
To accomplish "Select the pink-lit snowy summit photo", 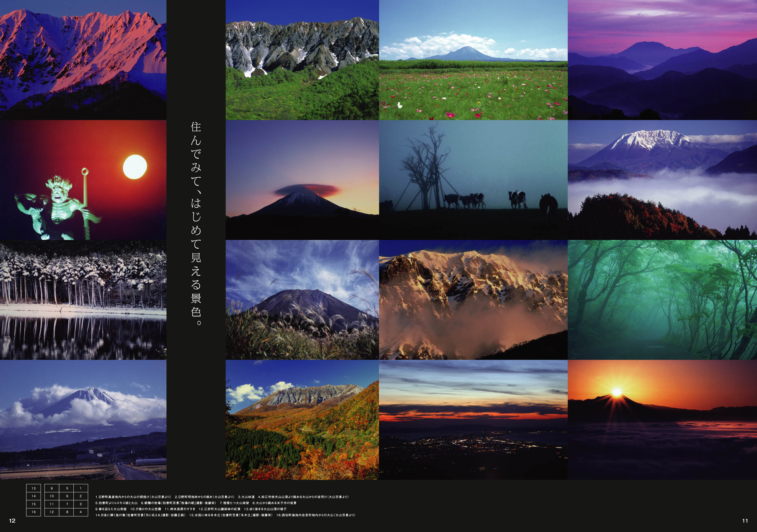I will 83,60.
